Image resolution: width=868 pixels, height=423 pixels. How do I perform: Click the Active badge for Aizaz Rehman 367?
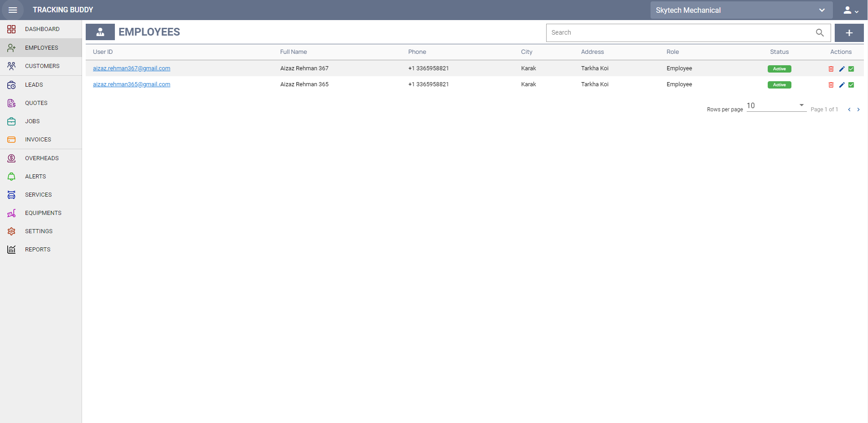(779, 69)
